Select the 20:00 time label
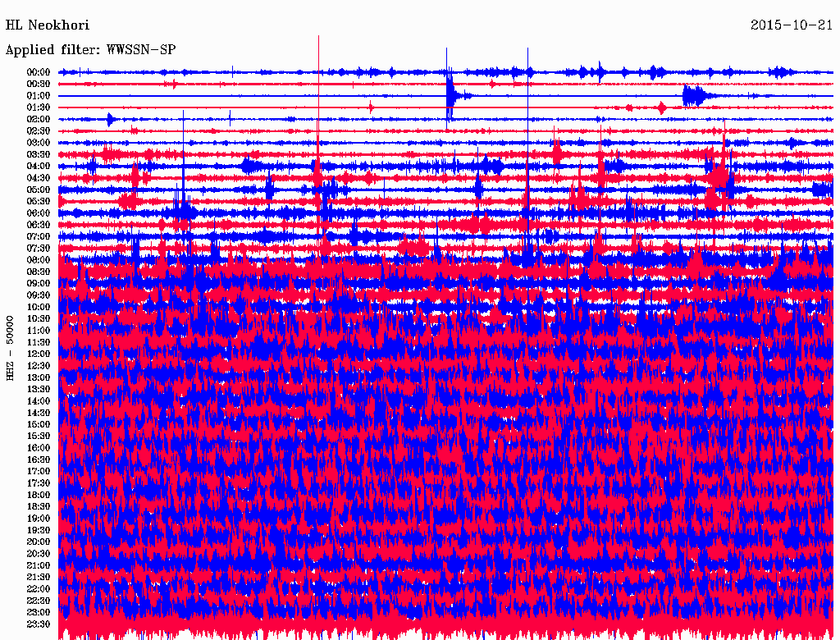840x640 pixels. (39, 542)
